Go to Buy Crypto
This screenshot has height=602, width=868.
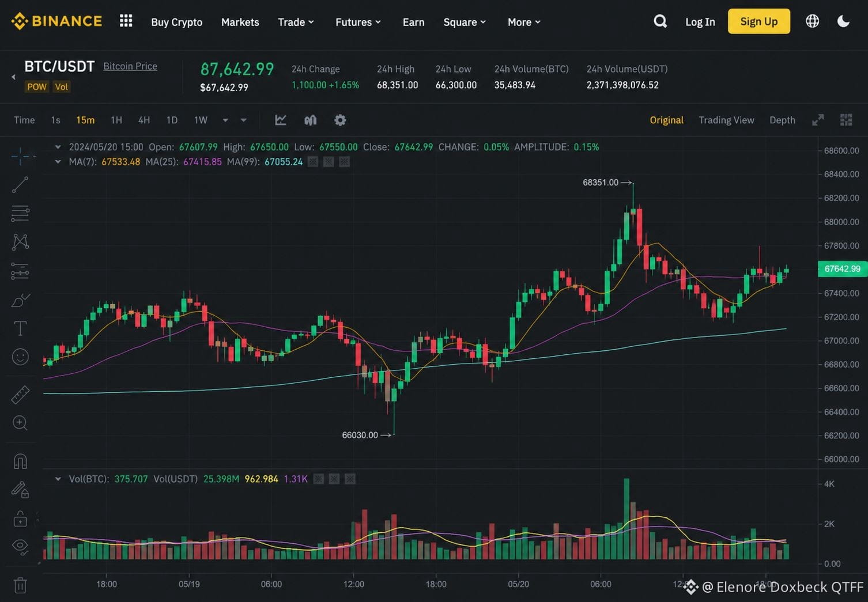[x=176, y=22]
